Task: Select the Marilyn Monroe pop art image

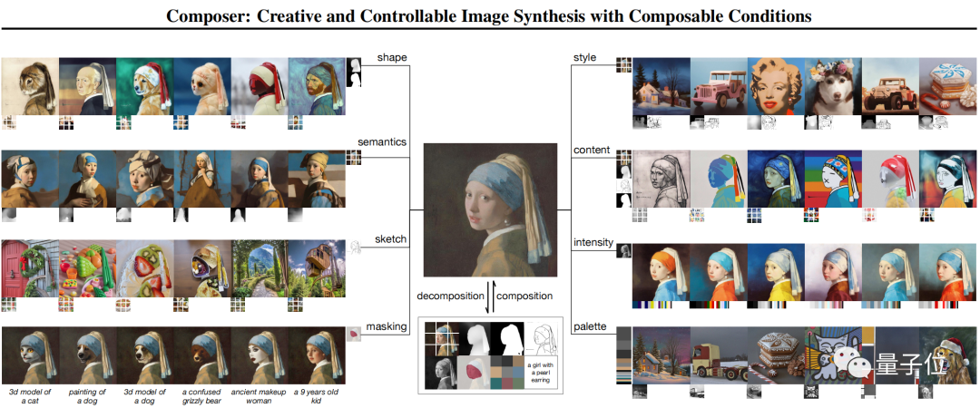Action: tap(776, 86)
